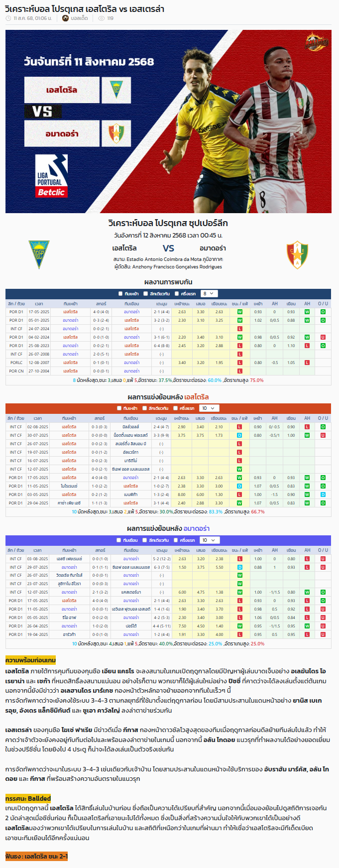
Task: Tick ทีมเยือน checkbox in Amadora form table
Action: click(x=119, y=540)
